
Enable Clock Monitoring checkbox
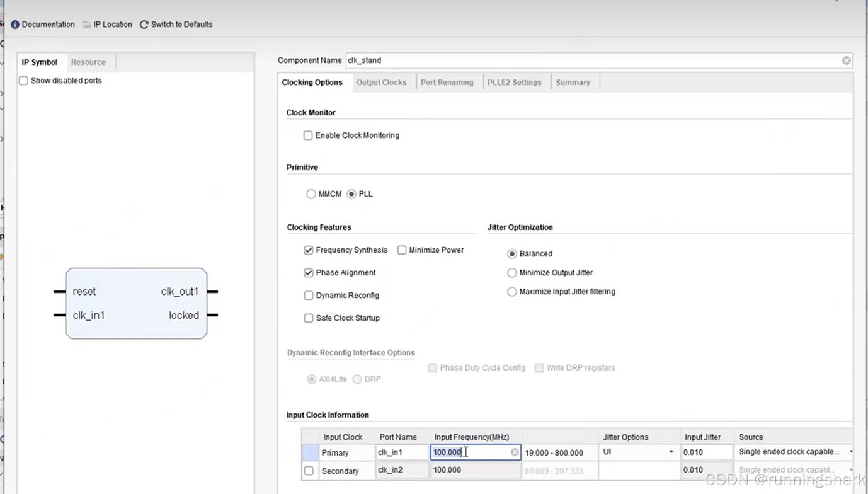click(x=308, y=135)
